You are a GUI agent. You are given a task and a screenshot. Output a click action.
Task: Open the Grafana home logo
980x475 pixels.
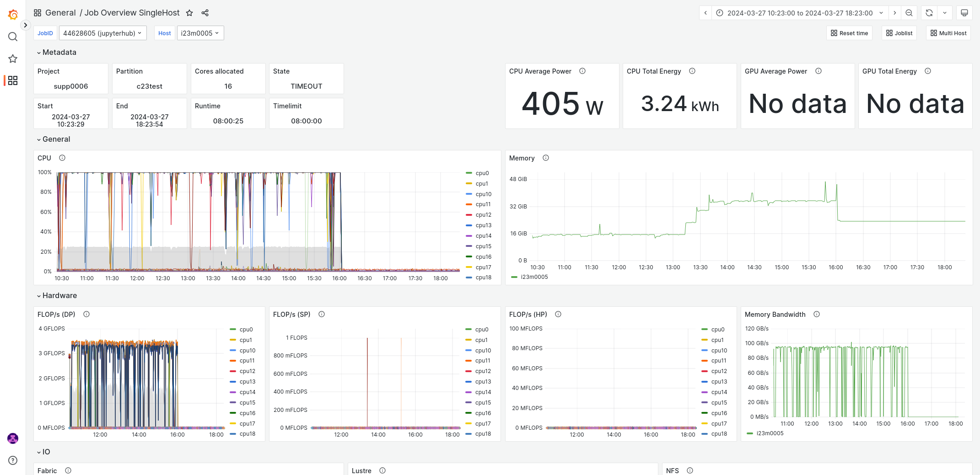[x=13, y=15]
